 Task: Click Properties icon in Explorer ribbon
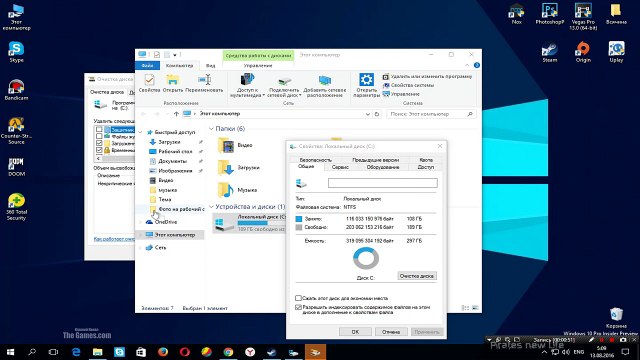click(x=149, y=83)
